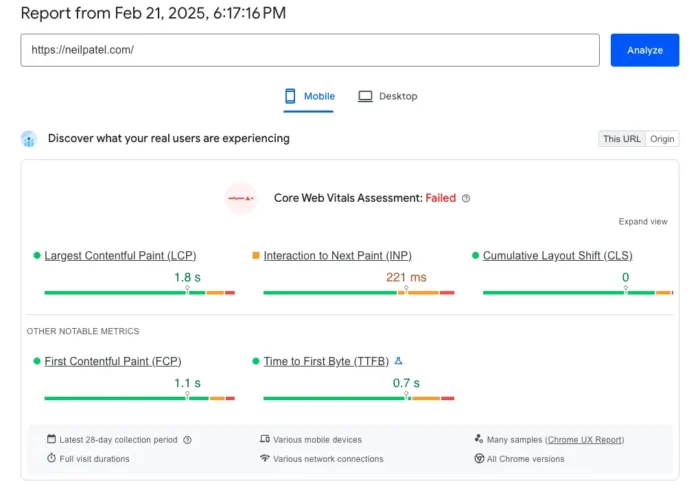Click the desktop laptop icon
700x488 pixels.
click(365, 96)
